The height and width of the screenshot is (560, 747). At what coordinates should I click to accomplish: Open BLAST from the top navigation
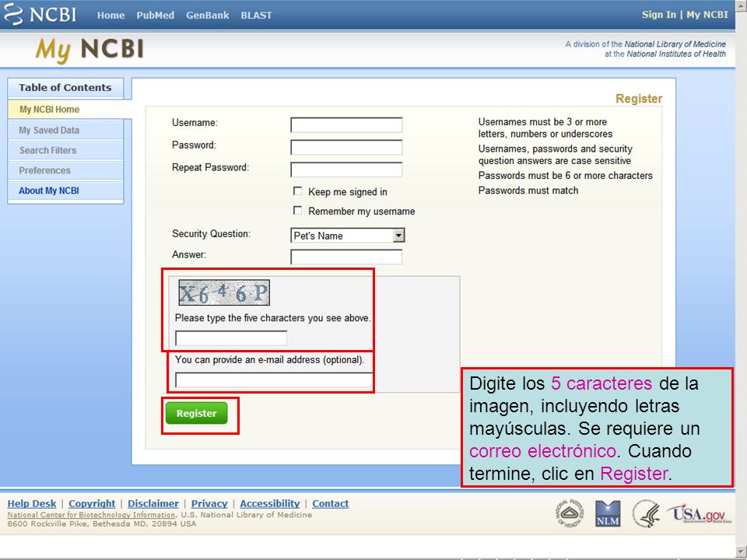pos(256,16)
